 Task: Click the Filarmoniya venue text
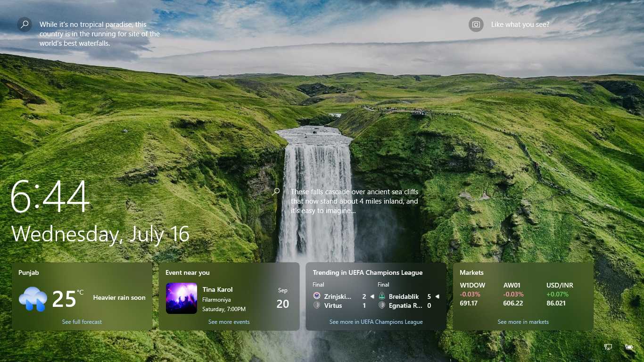pyautogui.click(x=216, y=299)
